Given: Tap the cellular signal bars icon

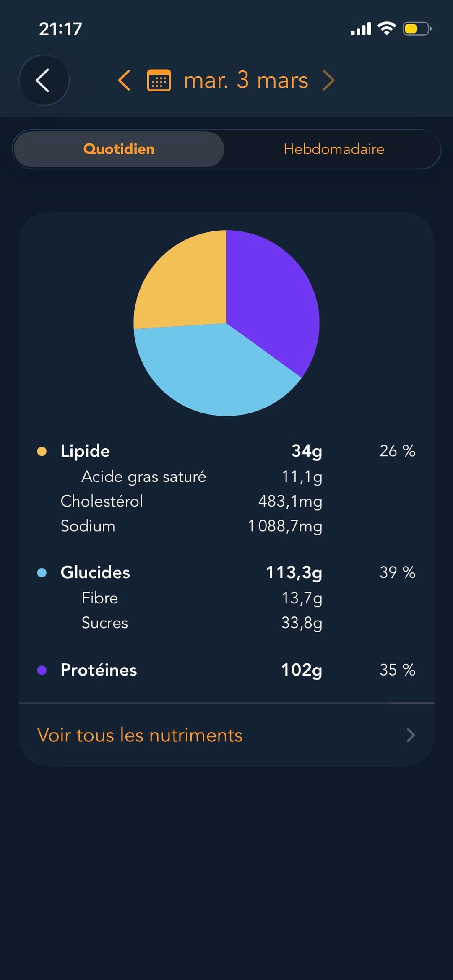Looking at the screenshot, I should 361,29.
